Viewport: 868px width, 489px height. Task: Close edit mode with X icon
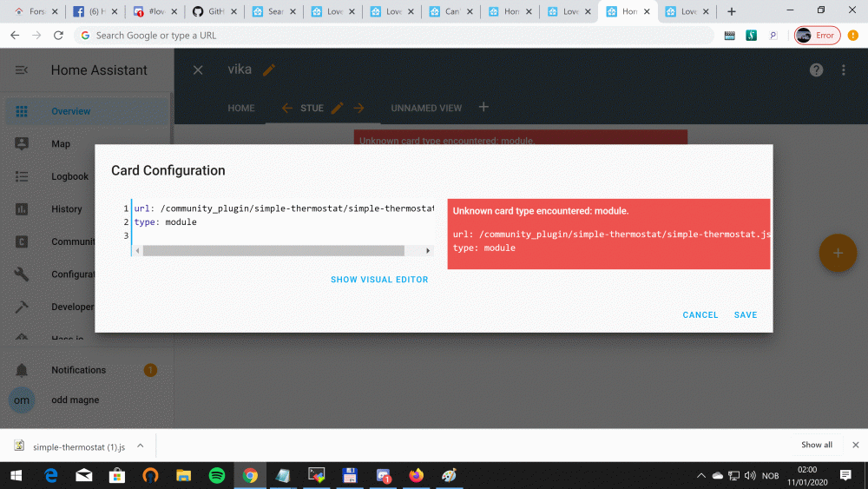[198, 70]
